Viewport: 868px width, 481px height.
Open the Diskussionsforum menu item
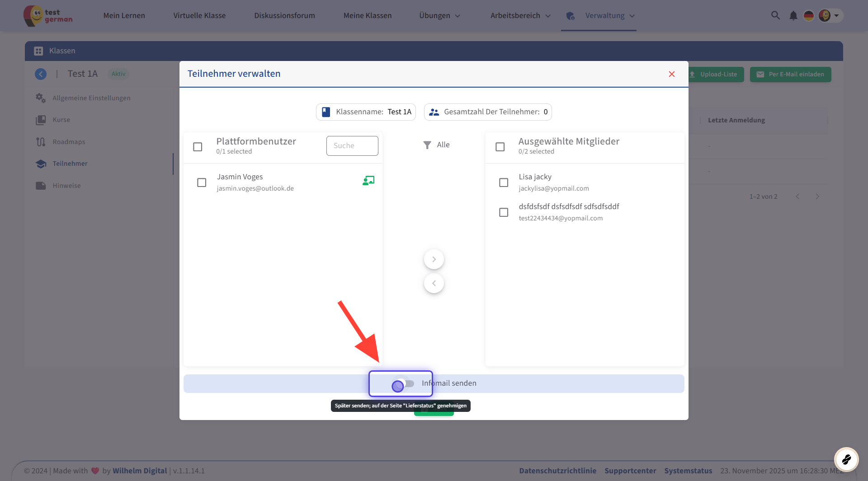coord(284,16)
